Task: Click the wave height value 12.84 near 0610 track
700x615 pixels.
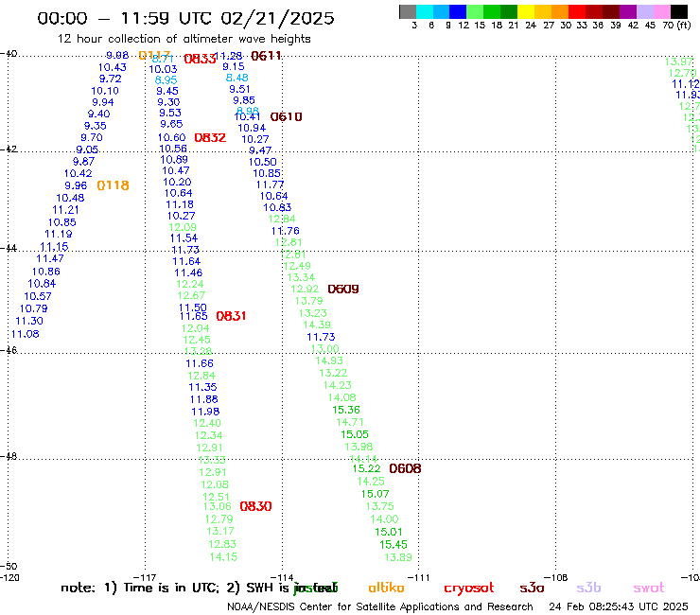Action: [282, 219]
